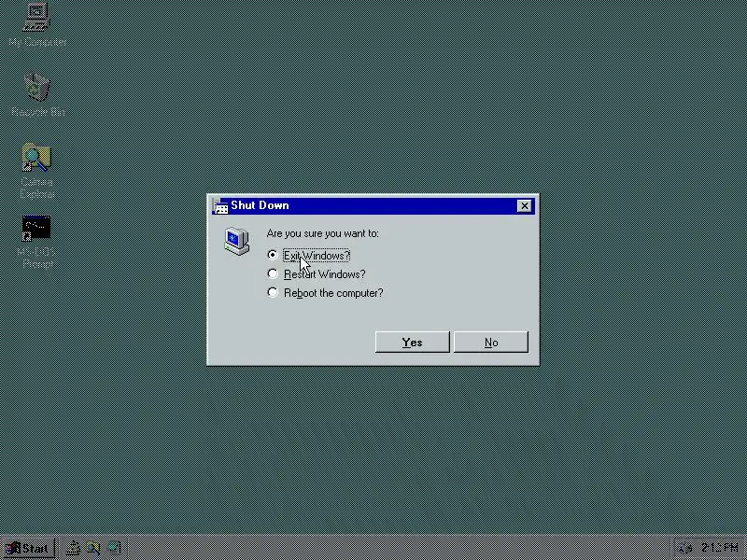Click the 'Are you sure you want to:' text
Image resolution: width=747 pixels, height=560 pixels.
[322, 233]
